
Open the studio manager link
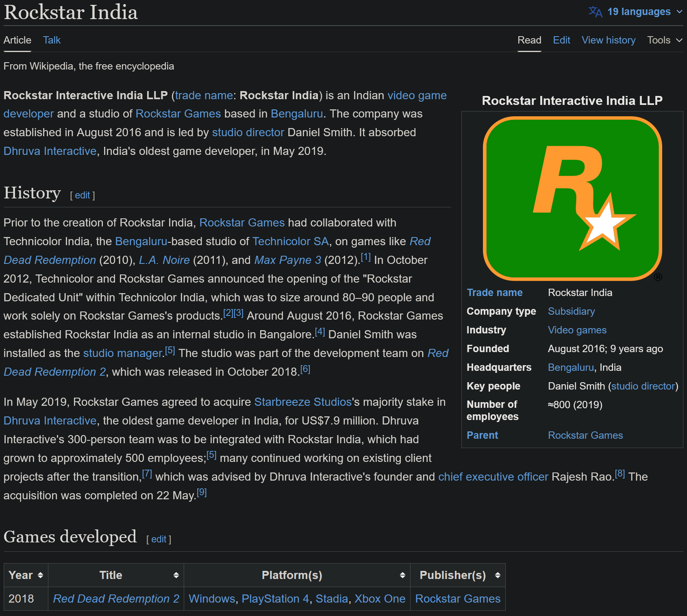click(x=123, y=353)
